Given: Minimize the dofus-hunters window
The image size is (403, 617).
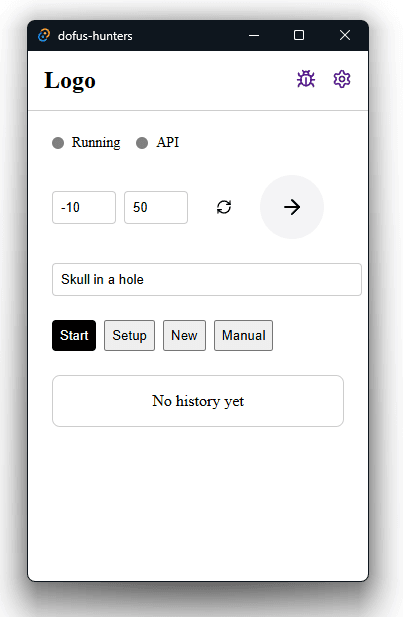Looking at the screenshot, I should [x=254, y=35].
